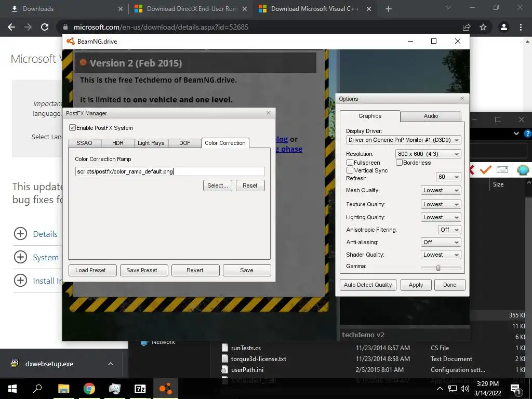The width and height of the screenshot is (532, 399).
Task: Open Mesh Quality dropdown
Action: point(441,190)
